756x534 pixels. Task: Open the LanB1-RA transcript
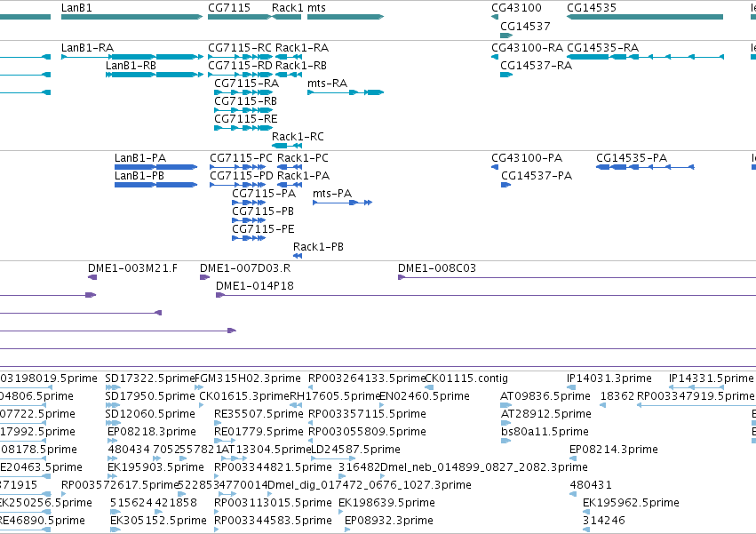pyautogui.click(x=132, y=57)
